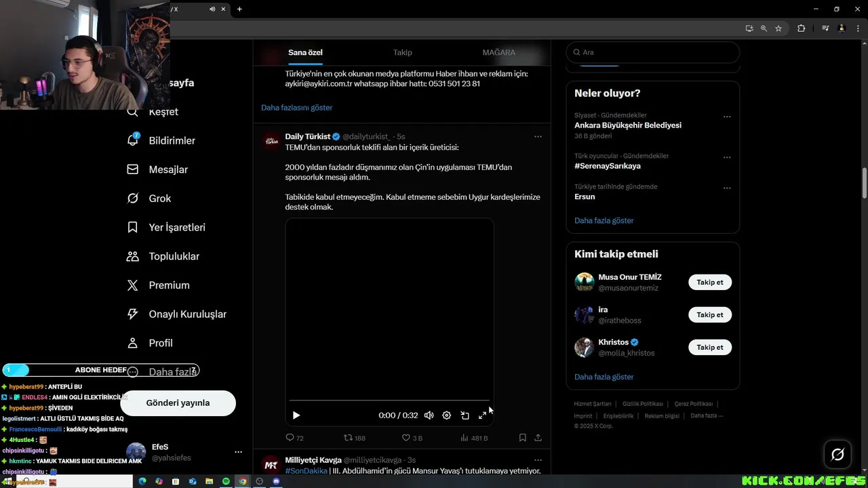Open Daily Türkist profile name
Screen dimensions: 868x488
[308, 136]
